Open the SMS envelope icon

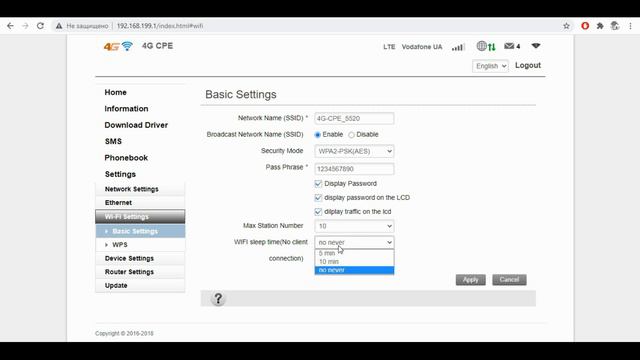pos(509,46)
